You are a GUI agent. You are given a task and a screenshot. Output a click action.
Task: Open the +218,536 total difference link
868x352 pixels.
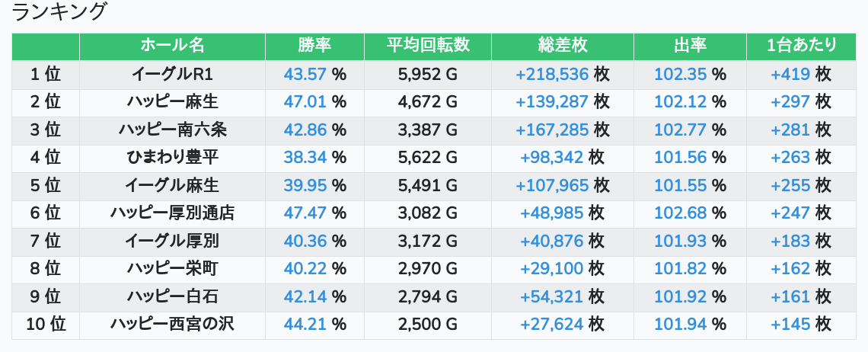click(x=552, y=74)
